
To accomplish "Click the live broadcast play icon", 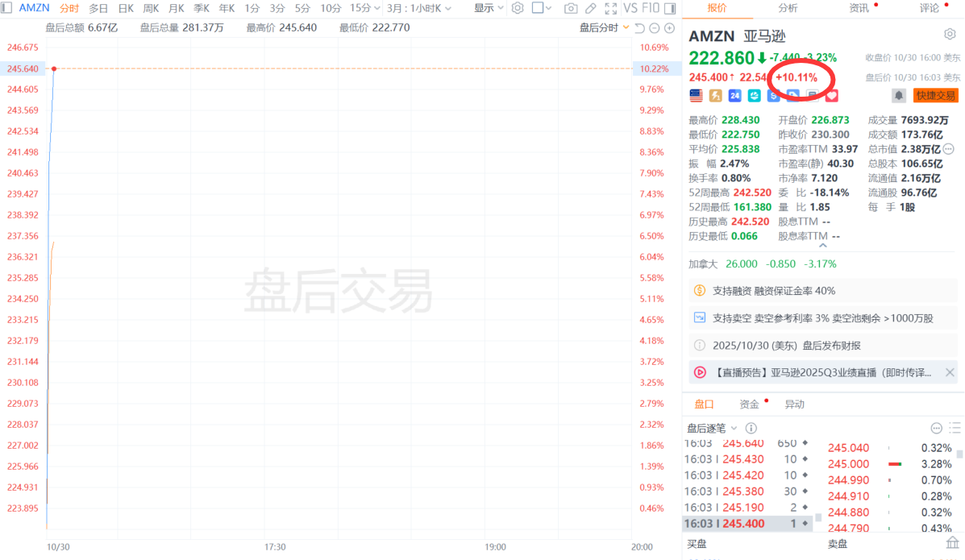I will click(700, 372).
